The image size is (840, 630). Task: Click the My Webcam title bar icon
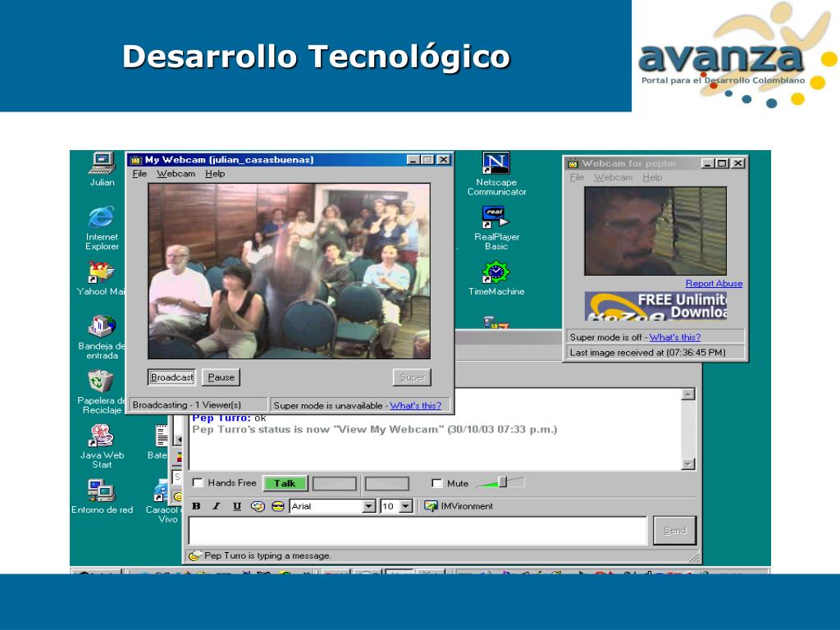pyautogui.click(x=136, y=160)
